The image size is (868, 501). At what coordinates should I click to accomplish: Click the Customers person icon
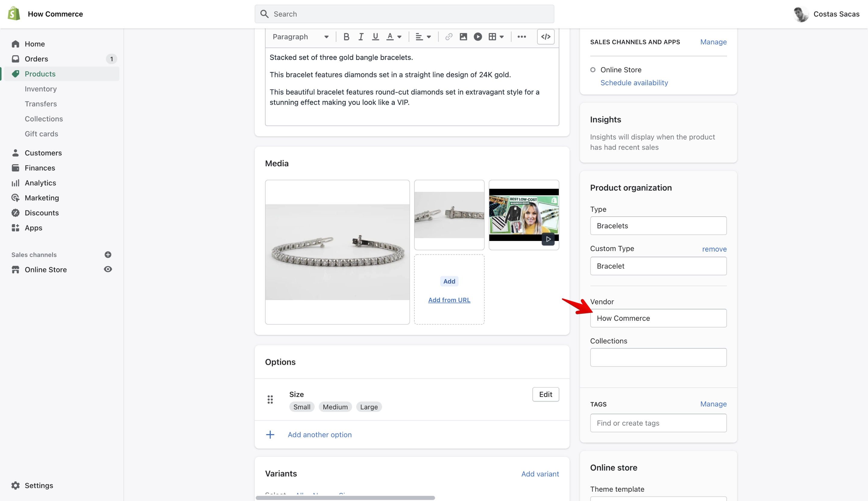15,153
